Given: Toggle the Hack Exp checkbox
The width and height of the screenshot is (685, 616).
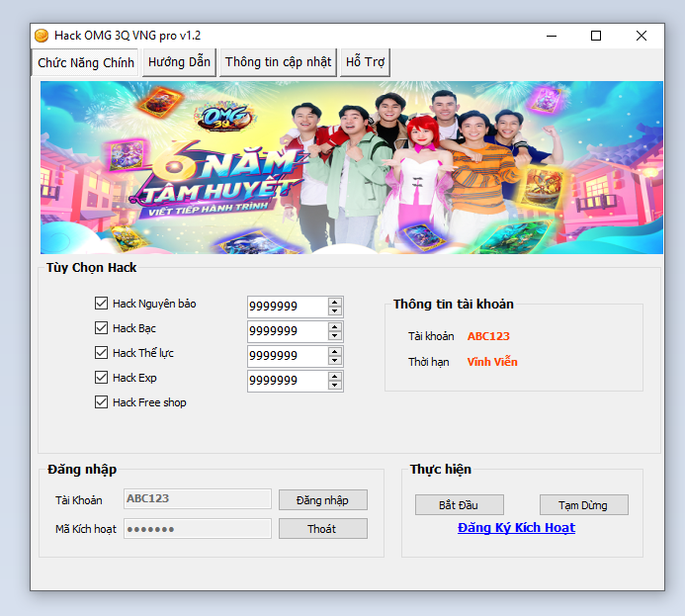Looking at the screenshot, I should [x=101, y=378].
